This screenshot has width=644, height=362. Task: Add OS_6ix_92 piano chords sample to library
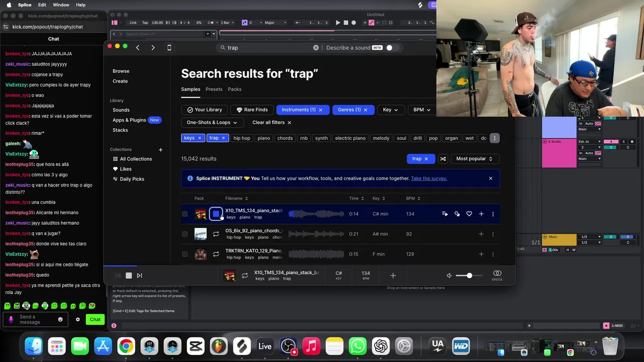point(481,234)
